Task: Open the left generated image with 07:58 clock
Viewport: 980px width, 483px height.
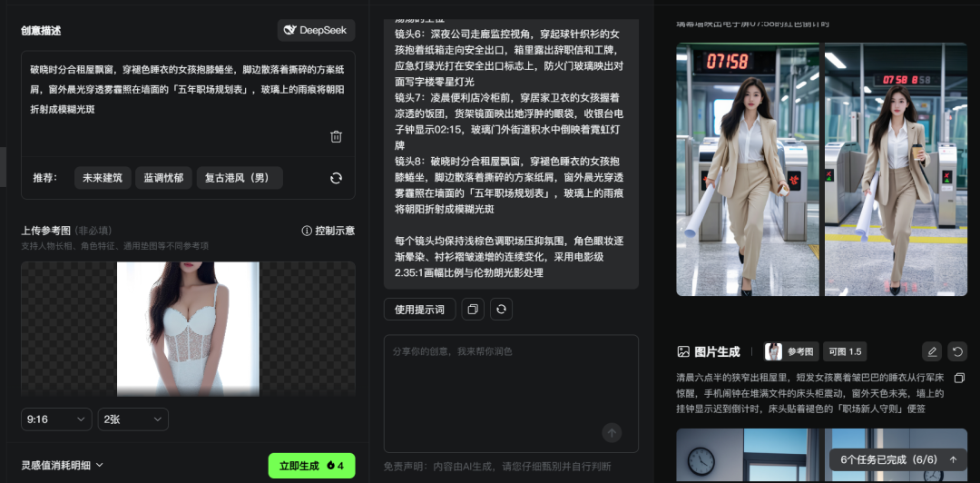Action: click(x=747, y=170)
